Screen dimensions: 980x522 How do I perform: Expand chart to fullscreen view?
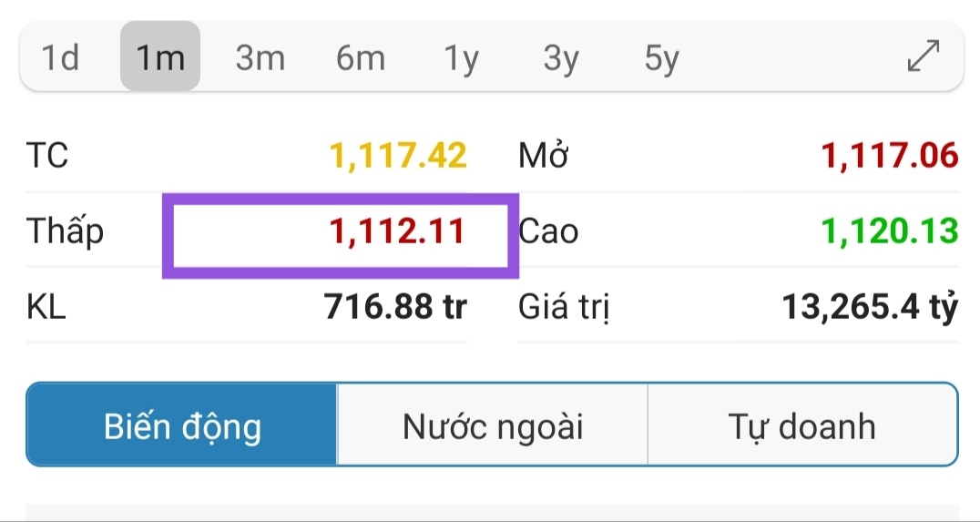click(x=924, y=57)
